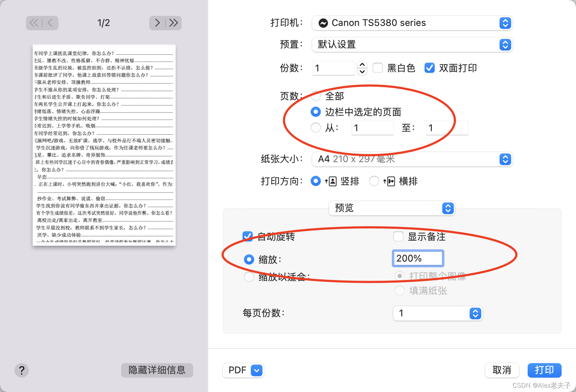The width and height of the screenshot is (576, 392).
Task: Enable the 黑白色 checkbox
Action: click(378, 68)
